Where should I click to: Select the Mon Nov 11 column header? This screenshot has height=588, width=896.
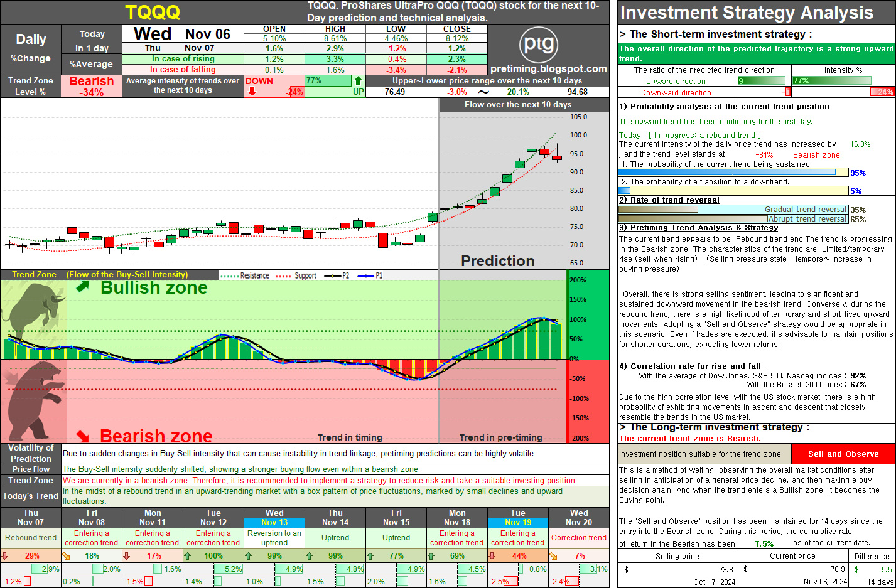153,518
